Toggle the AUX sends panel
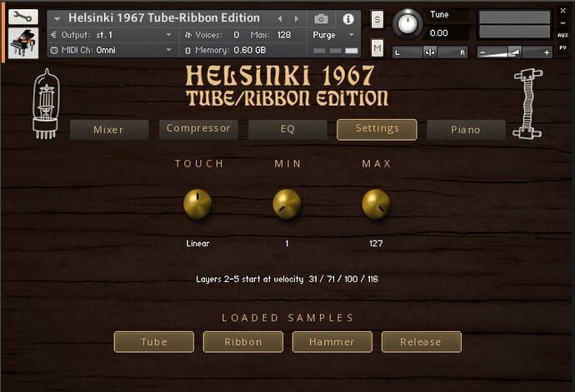The width and height of the screenshot is (575, 392). 562,35
